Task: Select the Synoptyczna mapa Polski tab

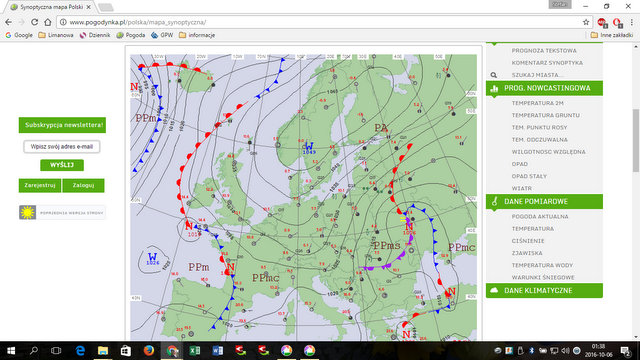Action: coord(51,7)
